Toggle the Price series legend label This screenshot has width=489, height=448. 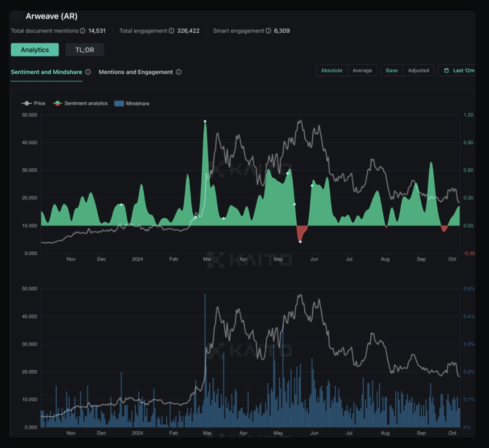(x=39, y=103)
